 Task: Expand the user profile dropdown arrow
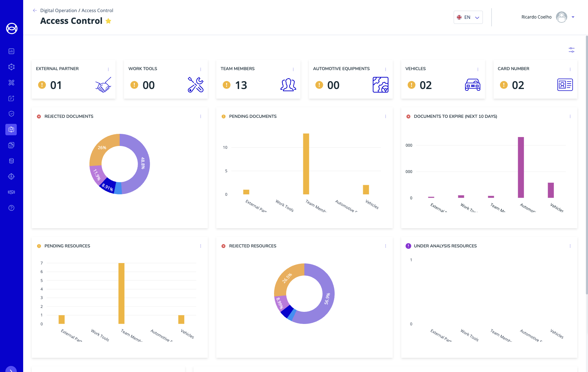coord(573,17)
